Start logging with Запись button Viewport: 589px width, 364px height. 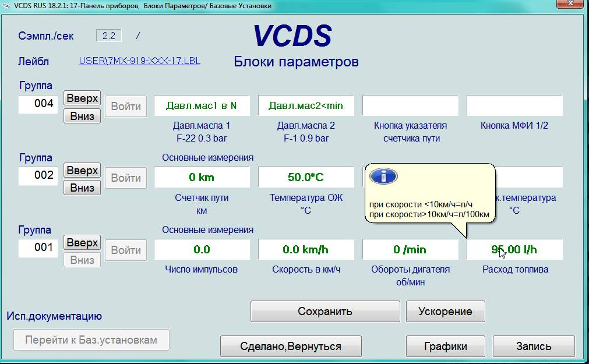pyautogui.click(x=533, y=346)
